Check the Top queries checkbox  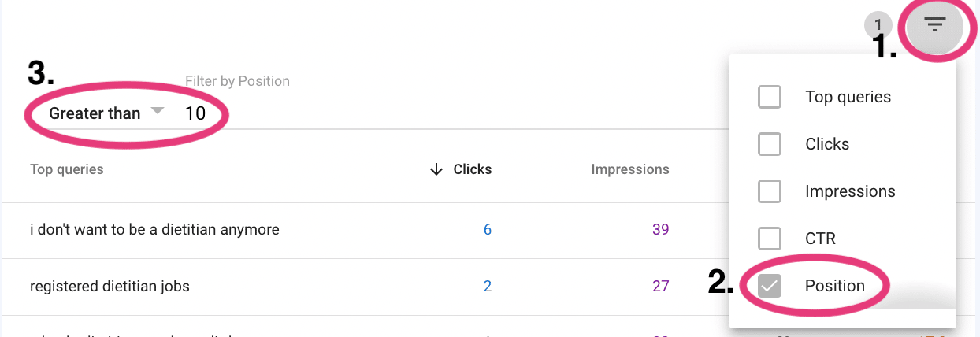(769, 97)
